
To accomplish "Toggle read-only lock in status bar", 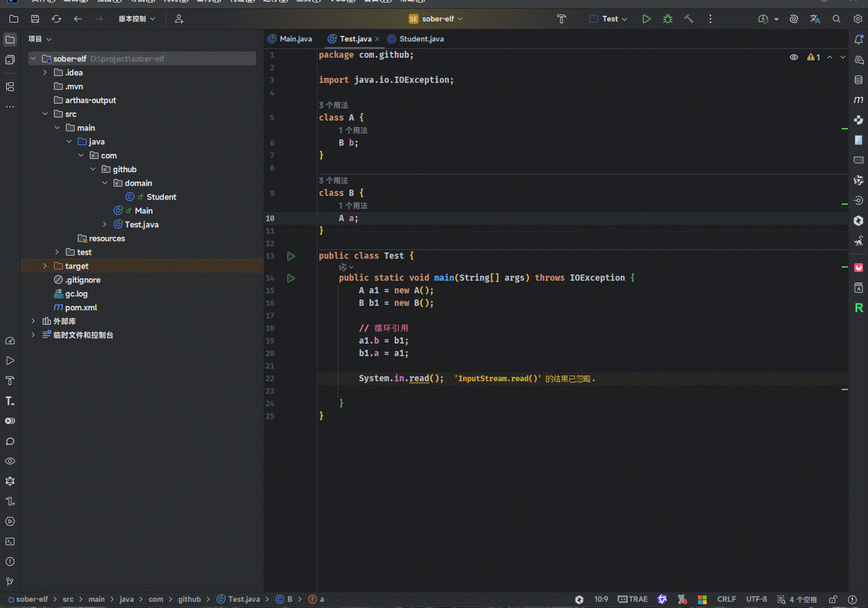I will click(833, 599).
